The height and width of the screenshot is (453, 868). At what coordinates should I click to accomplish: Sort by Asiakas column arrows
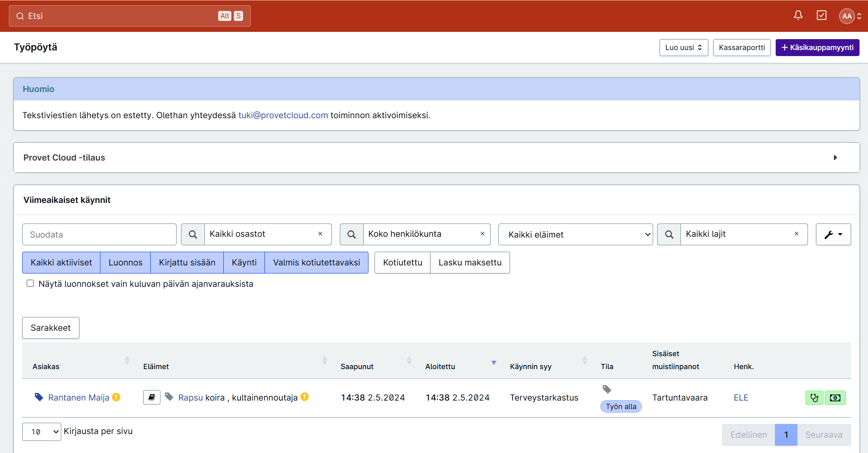coord(127,360)
